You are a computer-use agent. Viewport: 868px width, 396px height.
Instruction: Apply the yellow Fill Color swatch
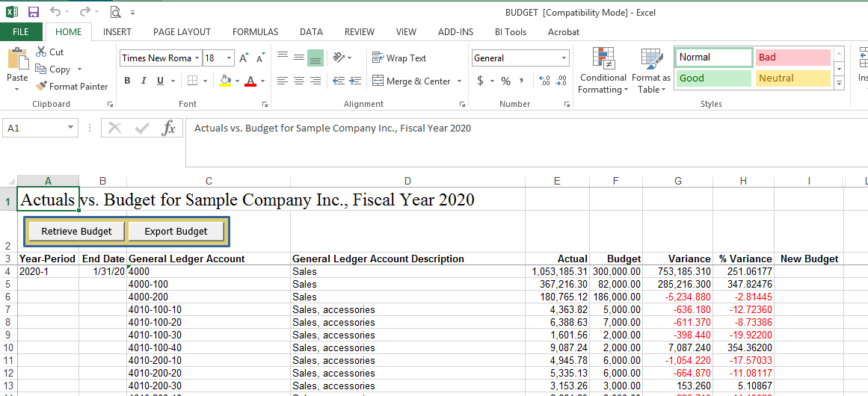(x=226, y=81)
